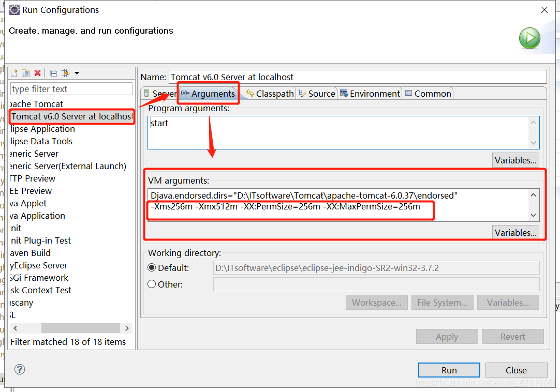Delete the selected launch configuration
Viewport: 560px width, 392px height.
(x=37, y=72)
